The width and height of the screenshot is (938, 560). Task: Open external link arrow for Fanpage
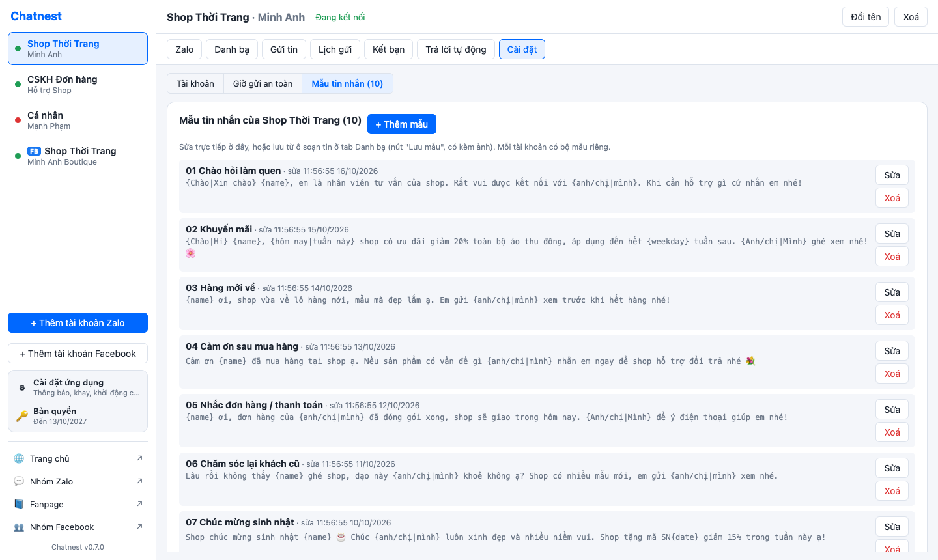(139, 504)
